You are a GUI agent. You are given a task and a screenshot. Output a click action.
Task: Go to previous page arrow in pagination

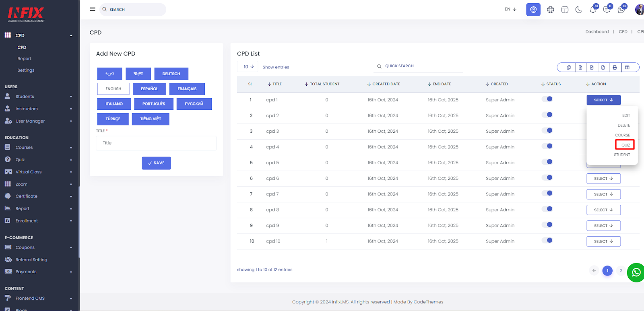pos(594,270)
